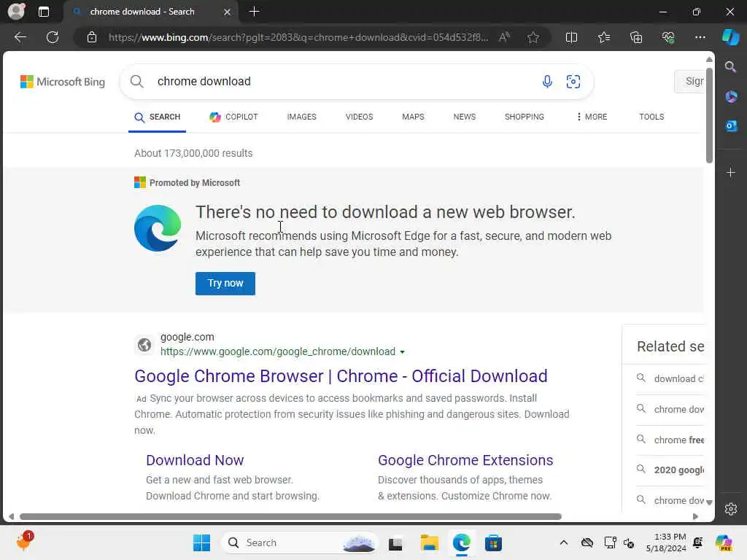This screenshot has width=747, height=560.
Task: Show hidden system tray icons
Action: [564, 542]
